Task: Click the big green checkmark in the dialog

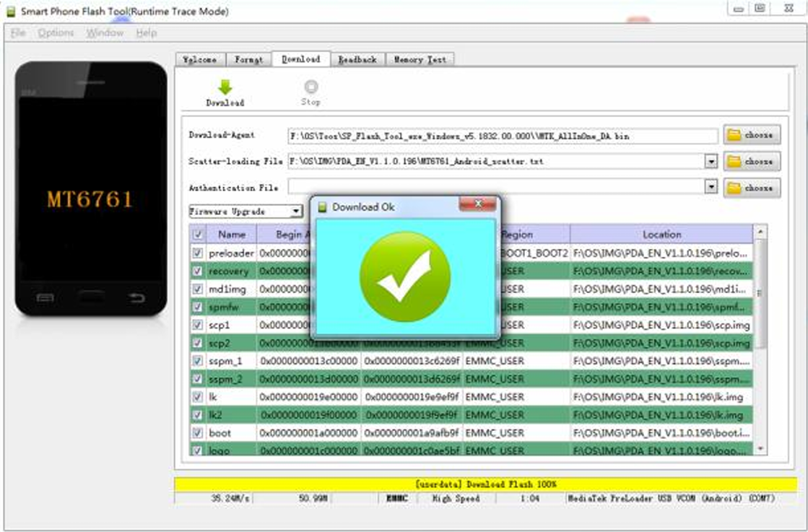Action: coord(405,276)
